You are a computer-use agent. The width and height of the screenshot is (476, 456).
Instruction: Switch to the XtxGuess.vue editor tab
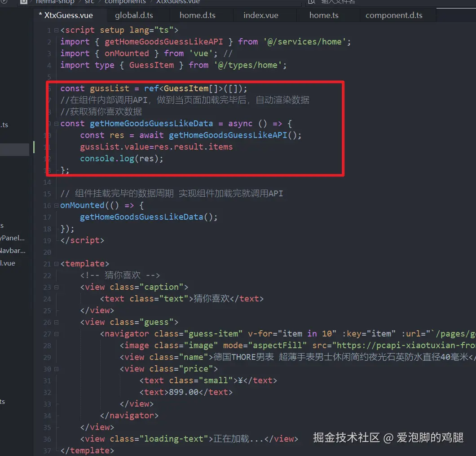pyautogui.click(x=66, y=15)
